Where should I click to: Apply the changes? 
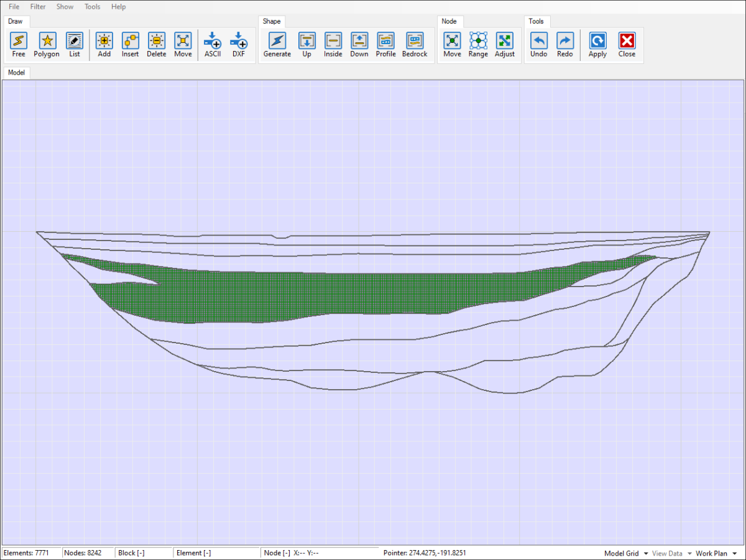(x=597, y=45)
